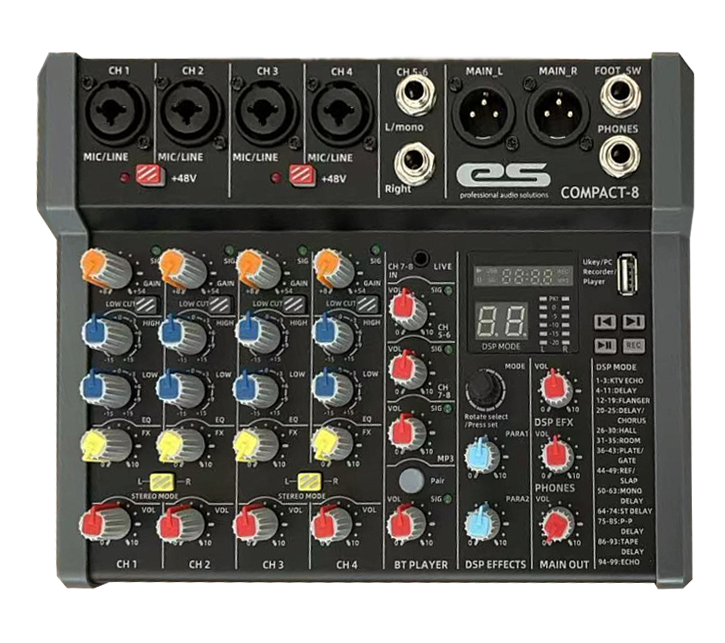Click the MP3 player time display

coord(522,276)
